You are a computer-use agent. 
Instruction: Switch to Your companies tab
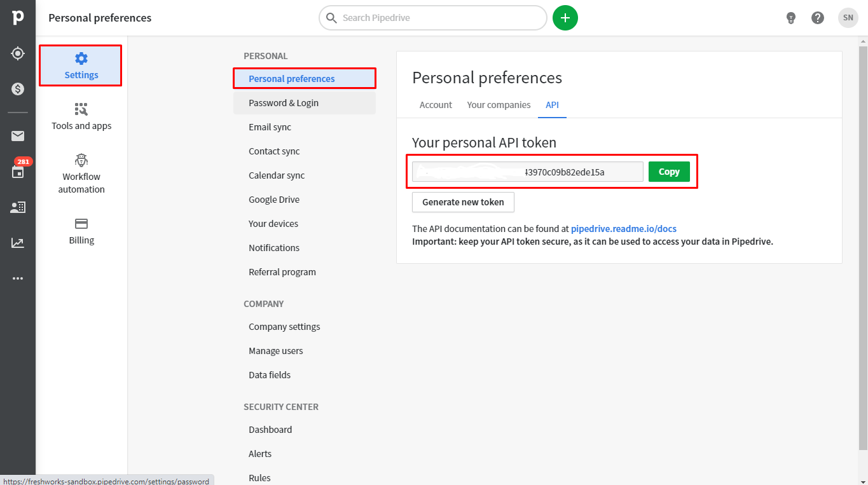pos(499,105)
